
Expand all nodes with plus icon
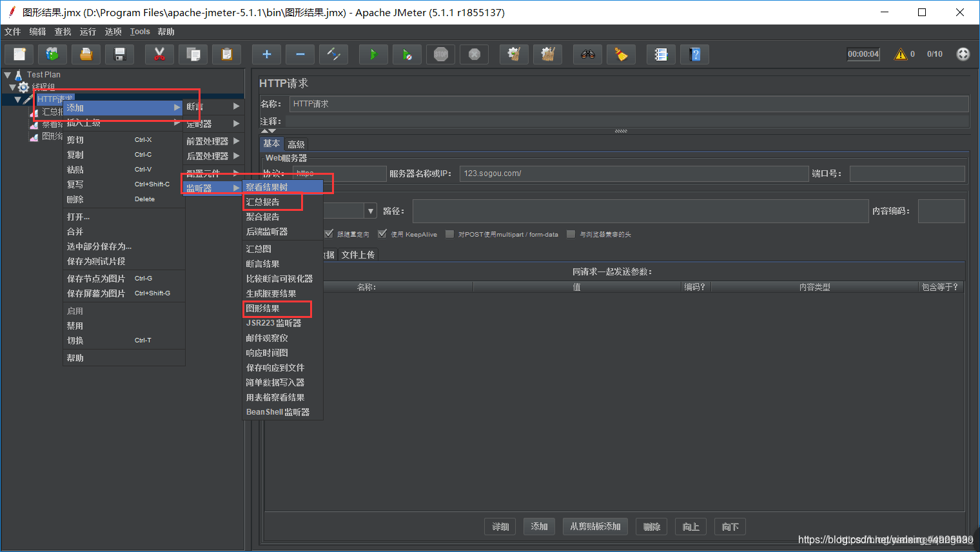point(266,55)
